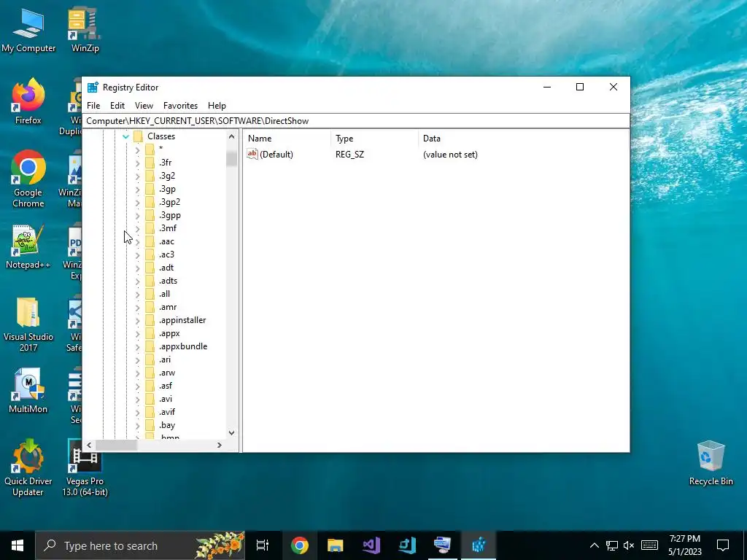
Task: Open Task View on the taskbar
Action: (263, 545)
